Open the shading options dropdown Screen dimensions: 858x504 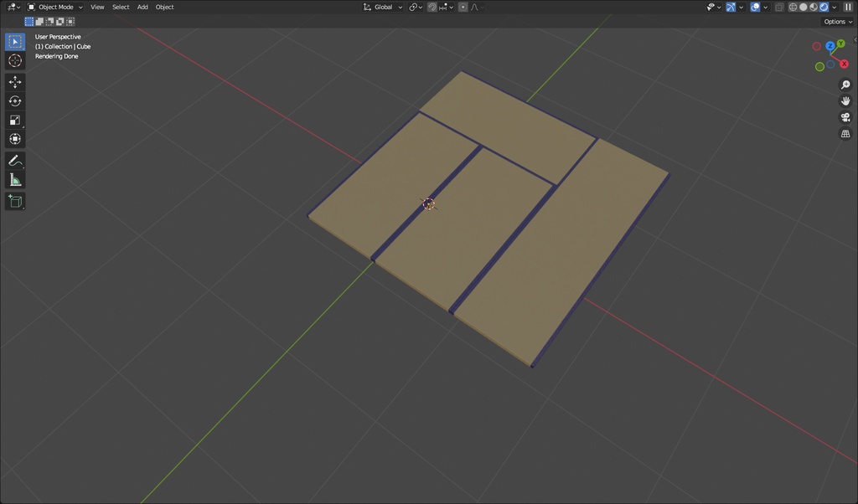835,7
